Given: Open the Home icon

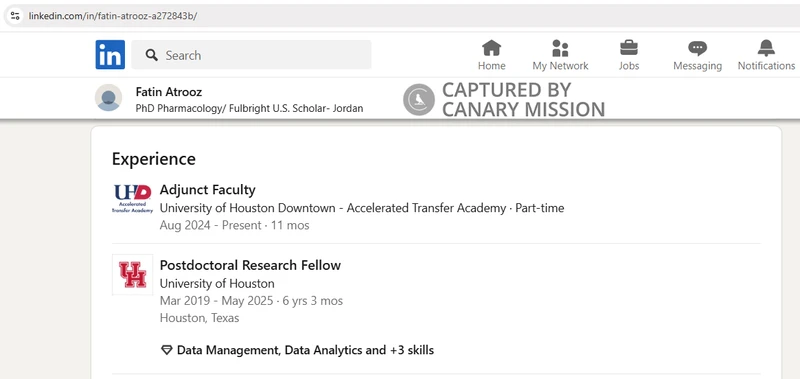Looking at the screenshot, I should (x=491, y=48).
